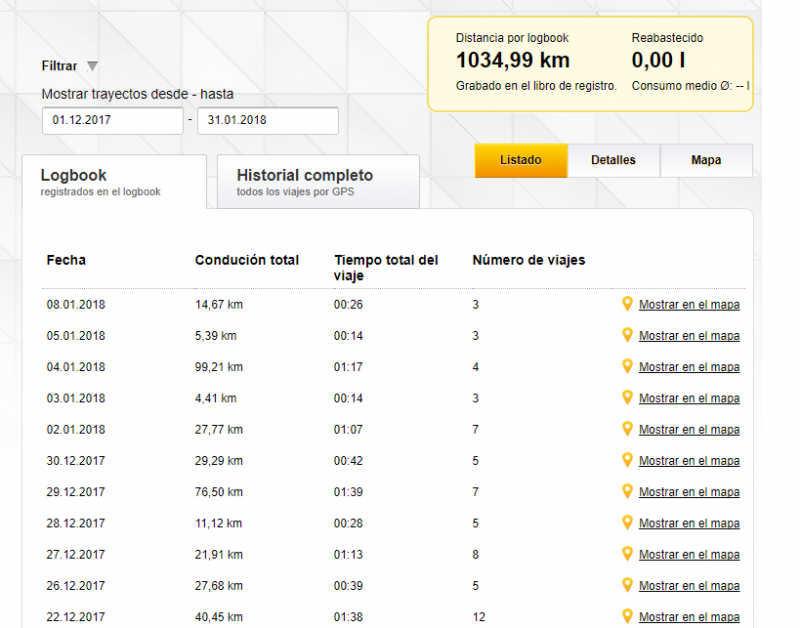
Task: Click map pin icon for 04.01.2018
Action: [628, 366]
